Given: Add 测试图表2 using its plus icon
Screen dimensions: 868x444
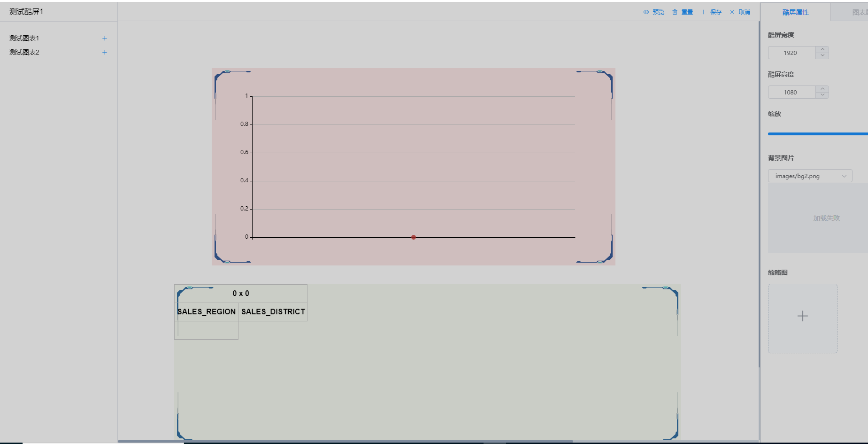Looking at the screenshot, I should (x=105, y=53).
